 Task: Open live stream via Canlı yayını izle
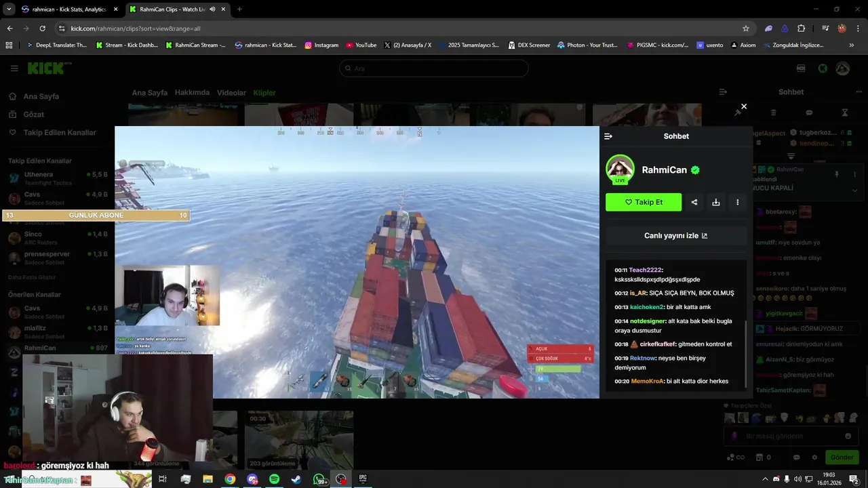(x=676, y=236)
